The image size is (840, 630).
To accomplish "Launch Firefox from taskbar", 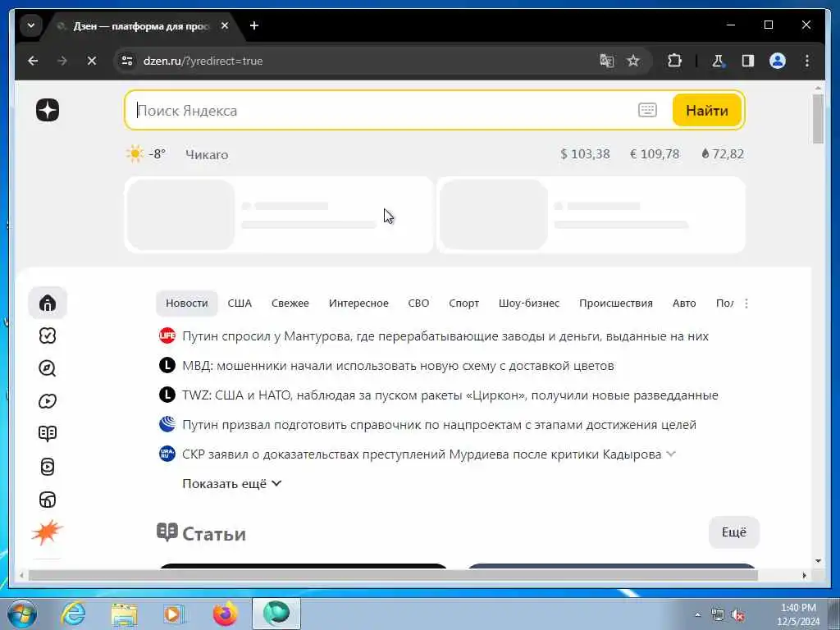I will [x=226, y=614].
